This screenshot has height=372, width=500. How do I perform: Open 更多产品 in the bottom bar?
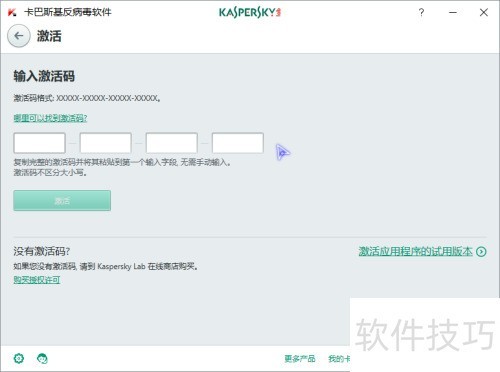pyautogui.click(x=299, y=359)
